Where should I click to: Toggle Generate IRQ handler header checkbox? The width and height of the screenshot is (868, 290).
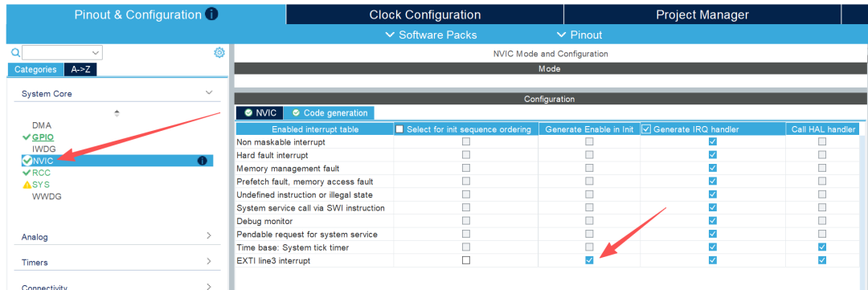click(646, 129)
